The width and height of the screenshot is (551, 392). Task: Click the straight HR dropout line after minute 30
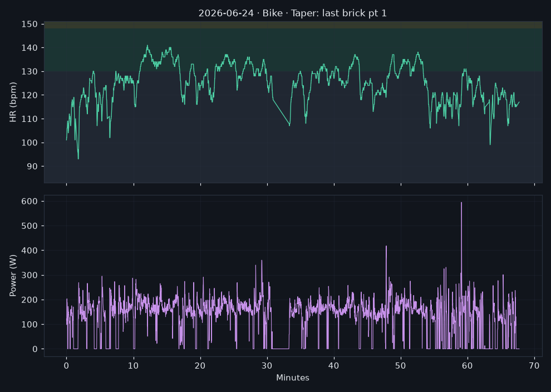pyautogui.click(x=281, y=112)
